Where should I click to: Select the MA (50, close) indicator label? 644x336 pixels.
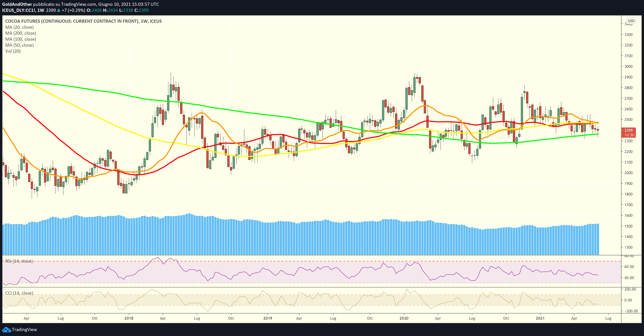tap(20, 45)
